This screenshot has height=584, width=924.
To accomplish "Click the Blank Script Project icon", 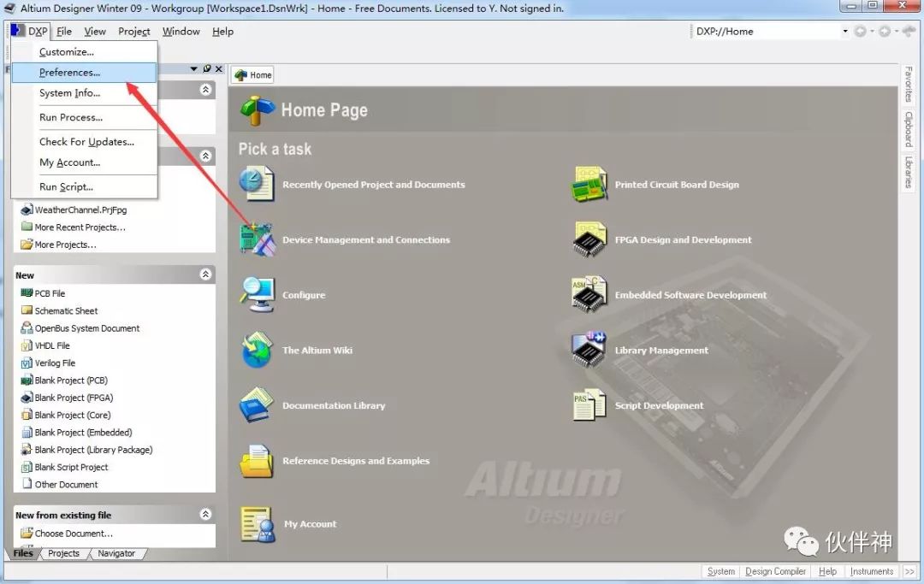I will (27, 467).
